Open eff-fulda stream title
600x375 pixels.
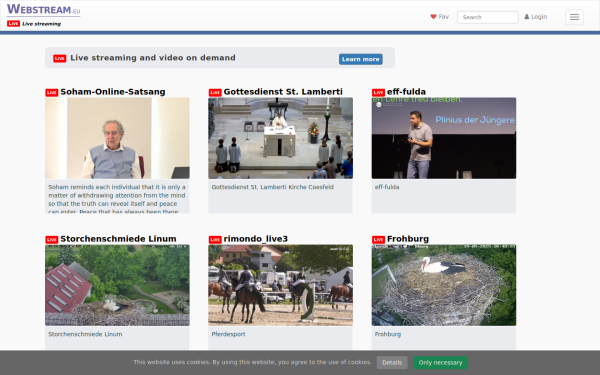[406, 92]
